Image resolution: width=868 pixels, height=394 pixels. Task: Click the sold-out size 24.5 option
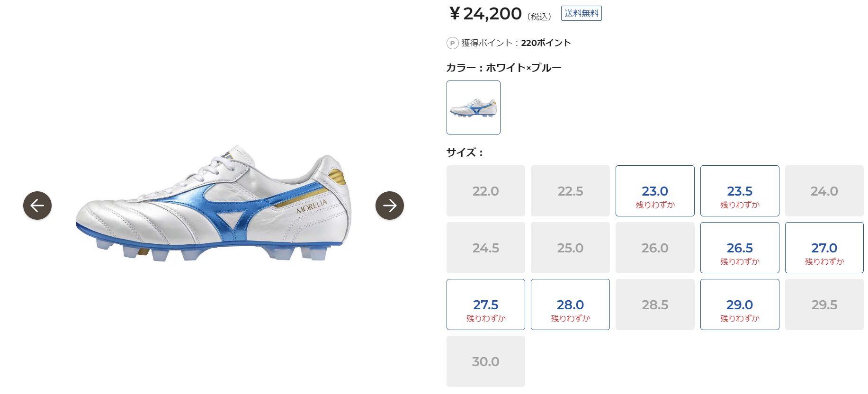485,247
